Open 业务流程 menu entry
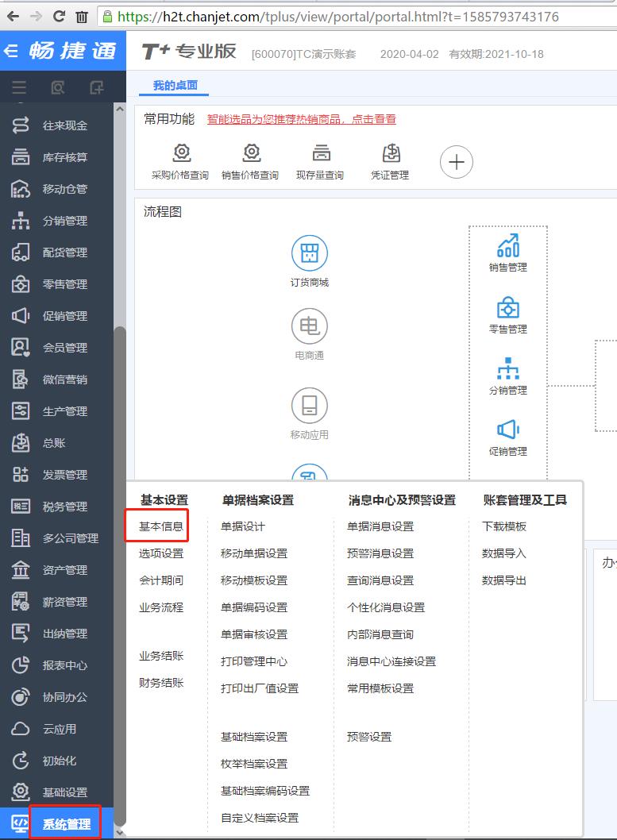 161,607
